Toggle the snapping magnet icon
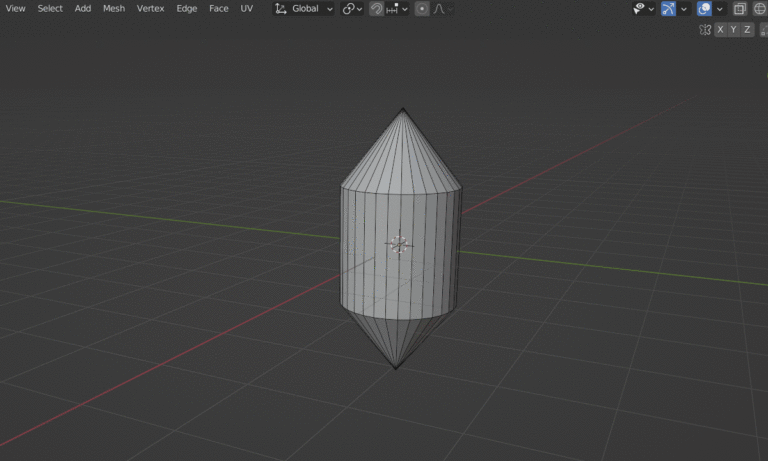The image size is (768, 461). pos(377,9)
